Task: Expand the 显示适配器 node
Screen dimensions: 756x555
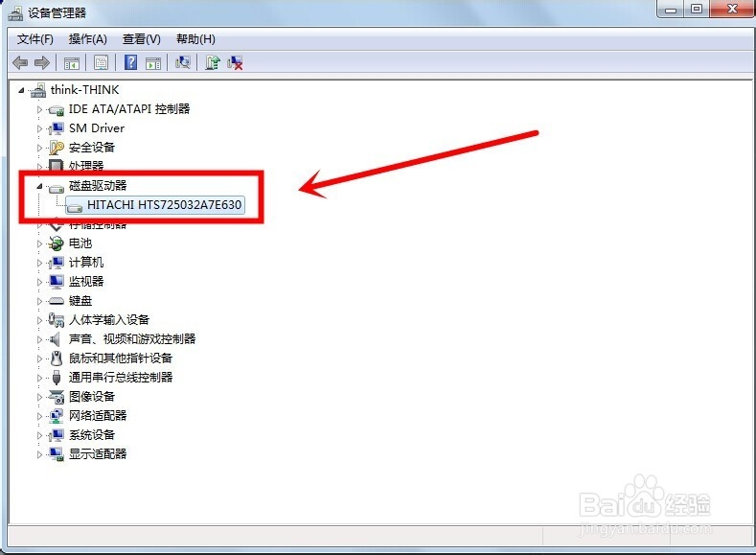Action: pyautogui.click(x=39, y=454)
